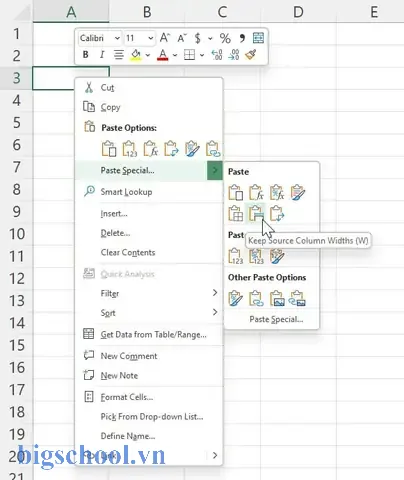This screenshot has width=404, height=480.
Task: Select Keep Source Formatting icon in submenu
Action: [x=298, y=192]
